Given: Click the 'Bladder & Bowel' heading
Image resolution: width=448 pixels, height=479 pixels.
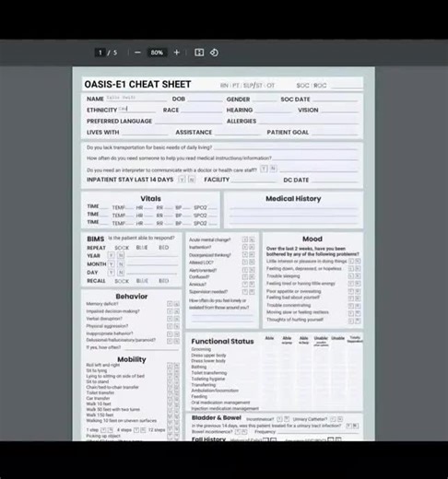Looking at the screenshot, I should 217,418.
